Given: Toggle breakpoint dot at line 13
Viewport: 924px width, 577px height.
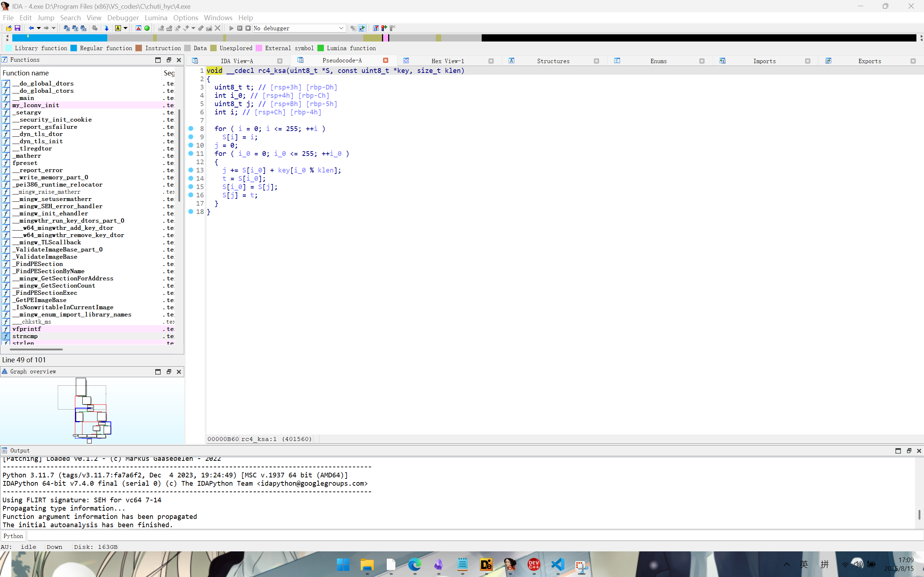Looking at the screenshot, I should (x=191, y=170).
